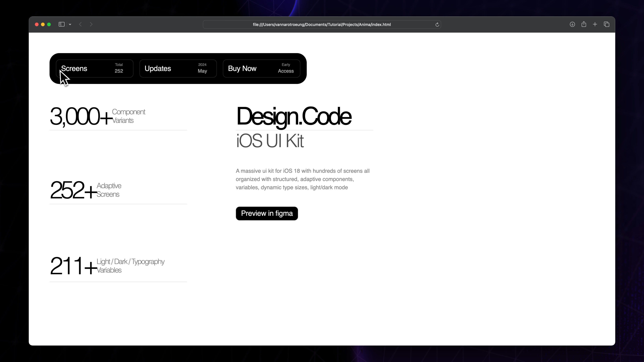The image size is (644, 362).
Task: Toggle the Safari sidebar icon
Action: click(x=62, y=24)
